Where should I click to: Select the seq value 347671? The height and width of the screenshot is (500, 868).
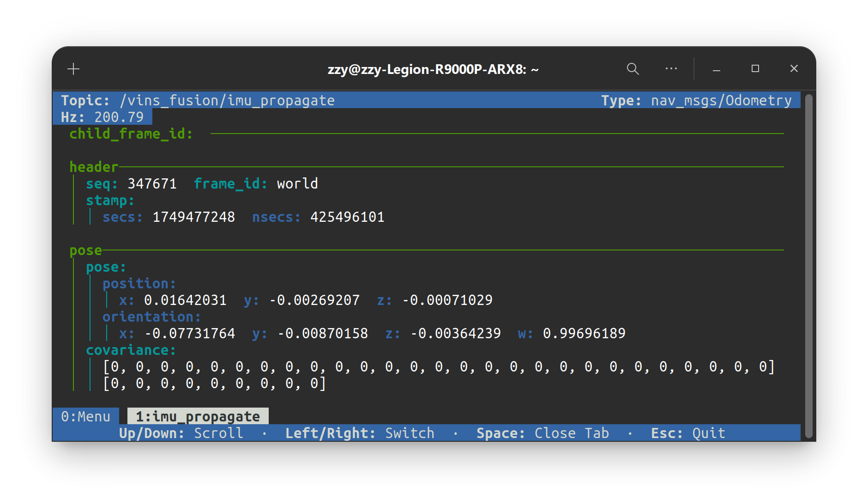point(152,183)
